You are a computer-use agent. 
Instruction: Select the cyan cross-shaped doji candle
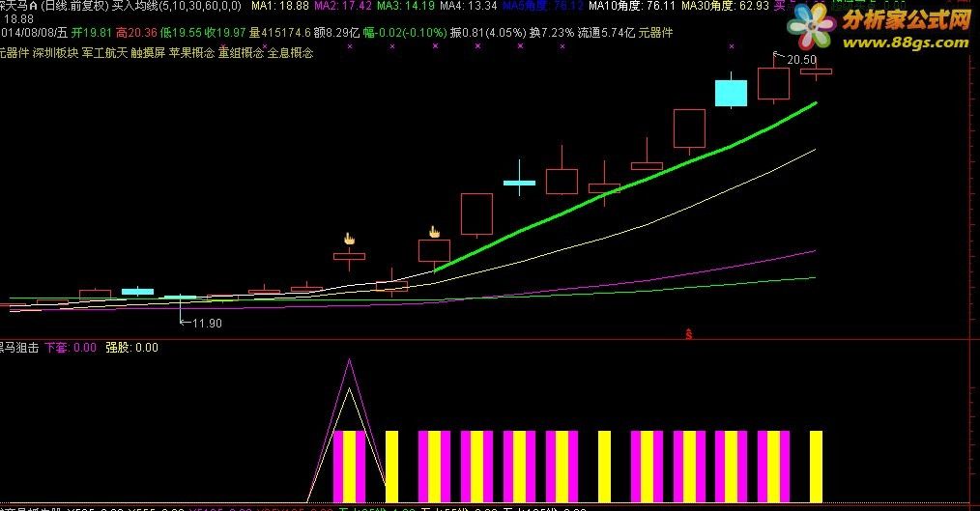[x=519, y=183]
